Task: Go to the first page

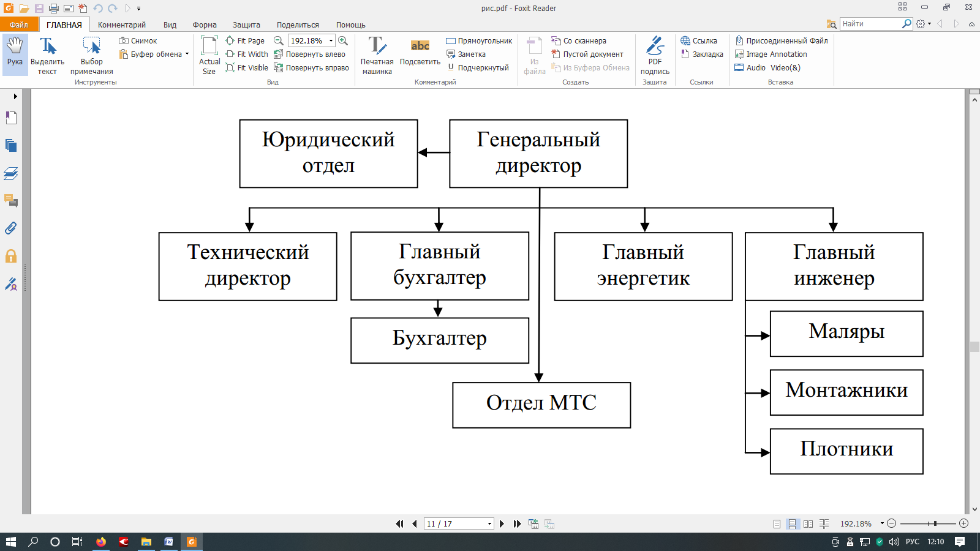Action: point(399,524)
